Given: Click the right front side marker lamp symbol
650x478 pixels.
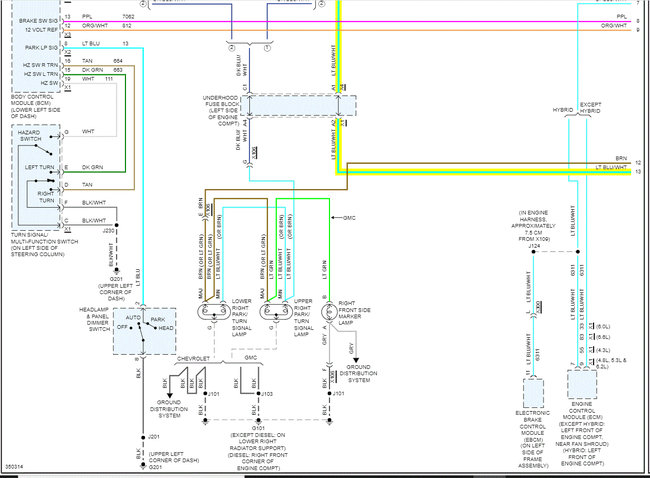Looking at the screenshot, I should pos(330,311).
